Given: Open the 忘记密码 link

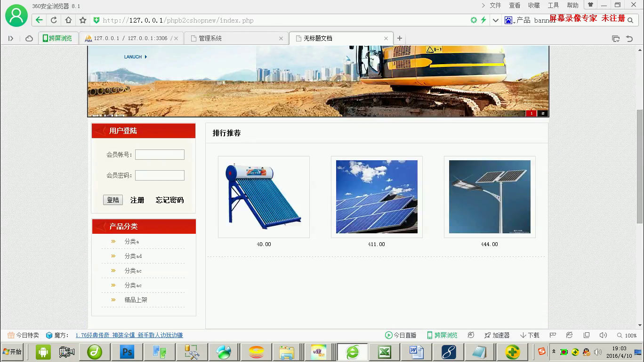Looking at the screenshot, I should (169, 200).
